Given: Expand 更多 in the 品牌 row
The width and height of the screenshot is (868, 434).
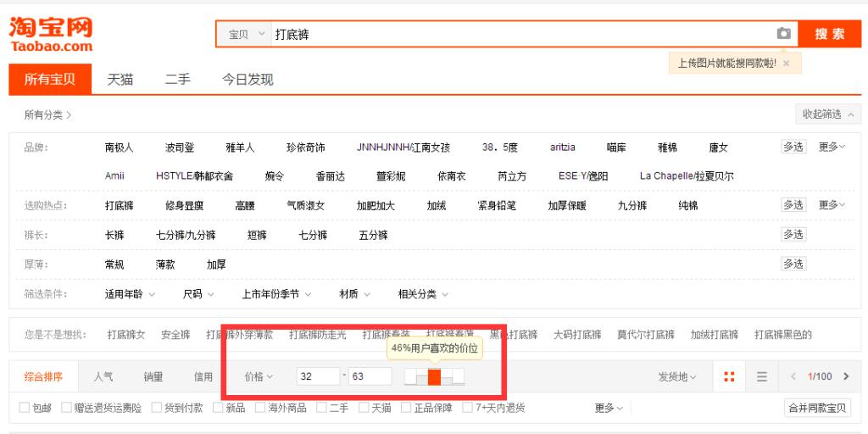Looking at the screenshot, I should click(832, 147).
